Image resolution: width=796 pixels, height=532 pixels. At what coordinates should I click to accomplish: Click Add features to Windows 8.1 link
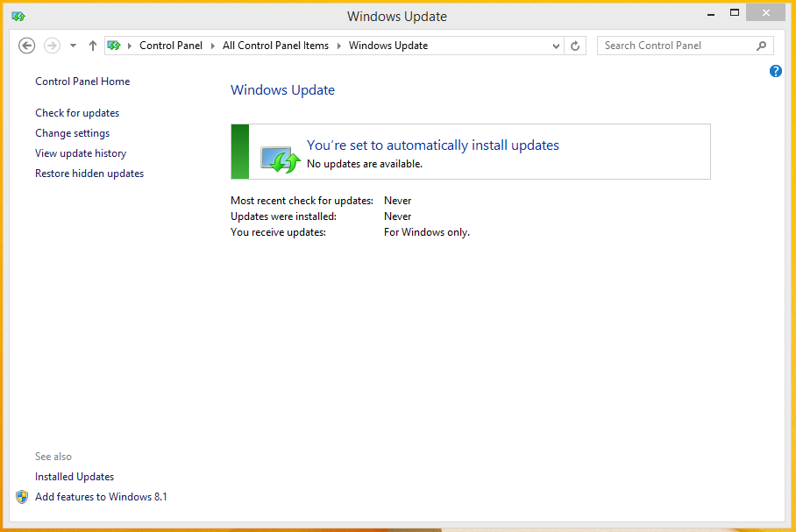pyautogui.click(x=101, y=497)
